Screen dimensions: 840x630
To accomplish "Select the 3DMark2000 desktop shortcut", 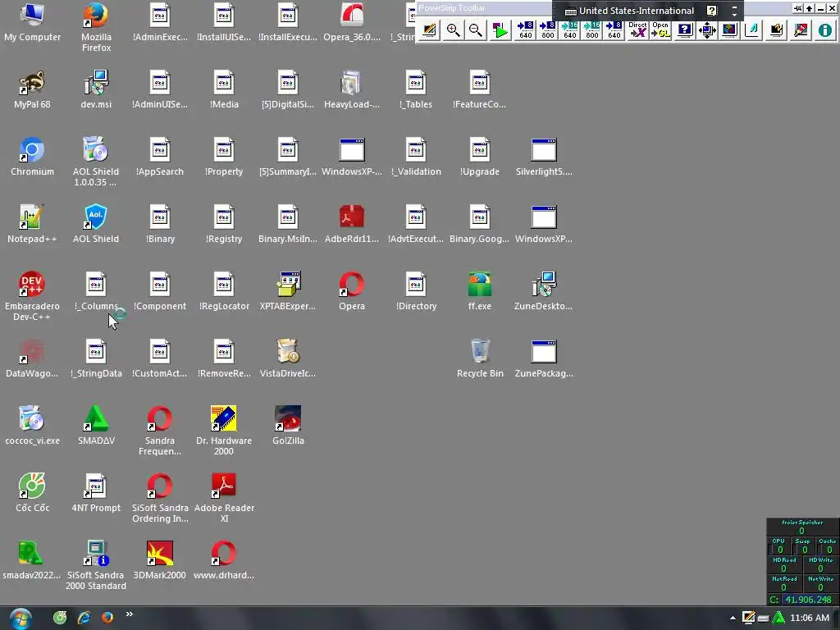I will tap(160, 560).
